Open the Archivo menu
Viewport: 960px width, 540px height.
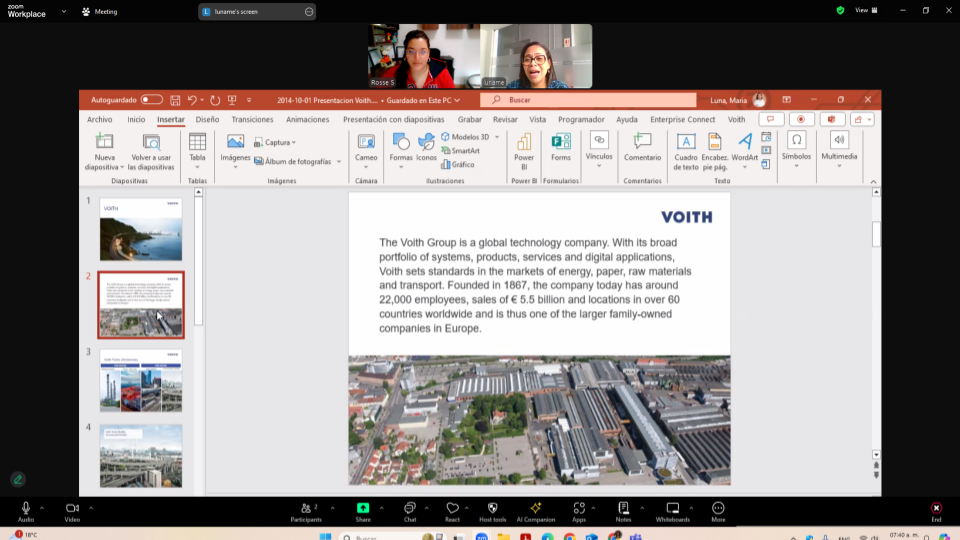coord(99,119)
